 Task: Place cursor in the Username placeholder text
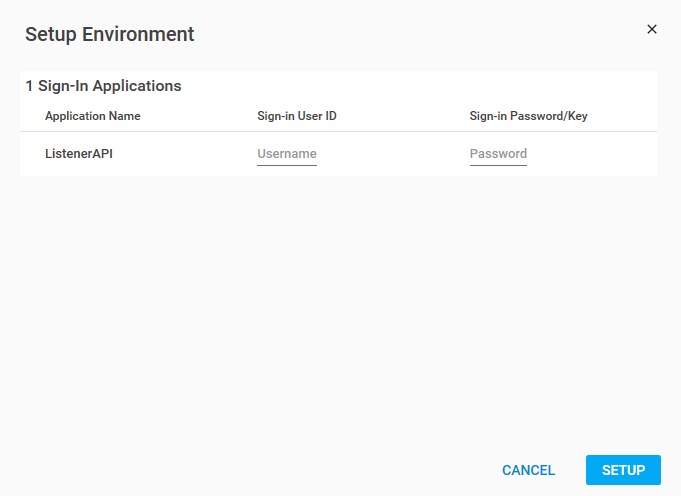287,154
